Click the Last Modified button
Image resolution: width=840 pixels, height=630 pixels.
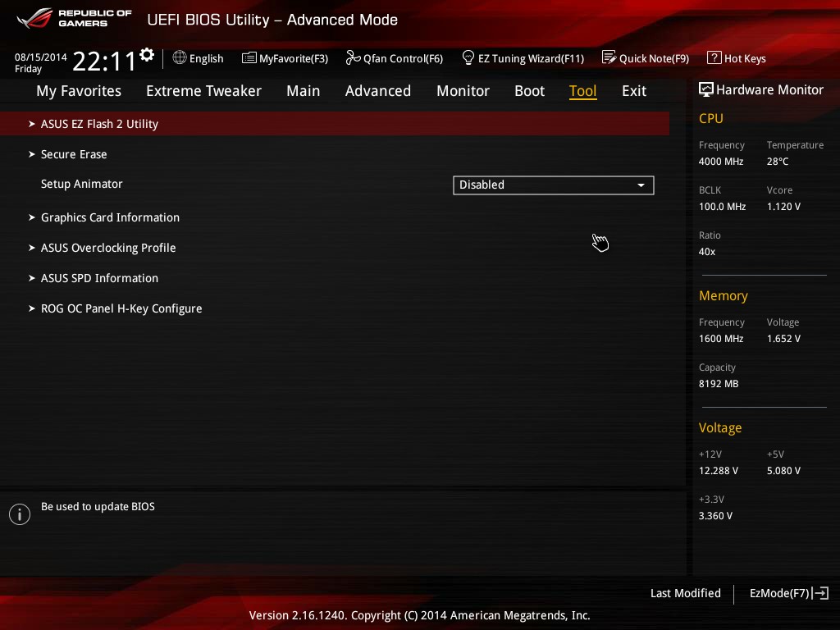coord(686,593)
